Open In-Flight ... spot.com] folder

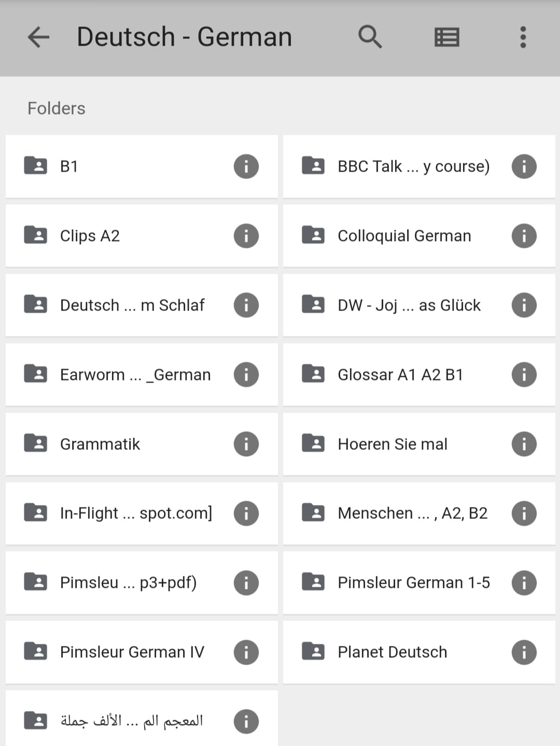(142, 513)
